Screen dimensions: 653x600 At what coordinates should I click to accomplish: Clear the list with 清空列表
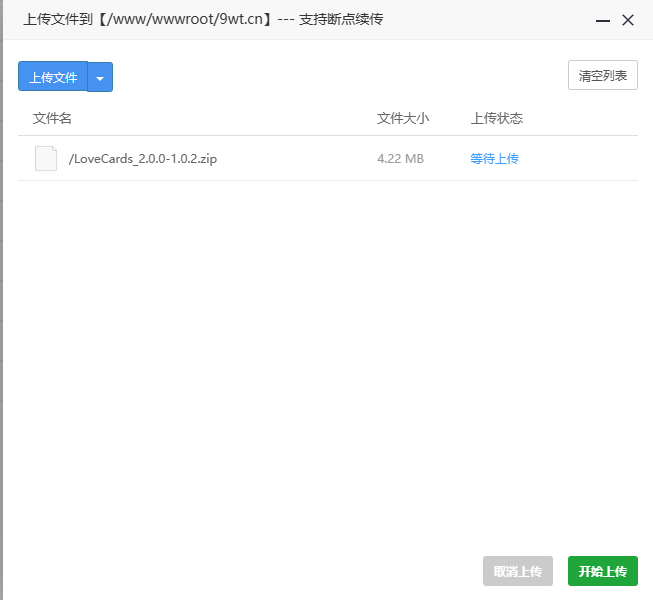coord(603,75)
